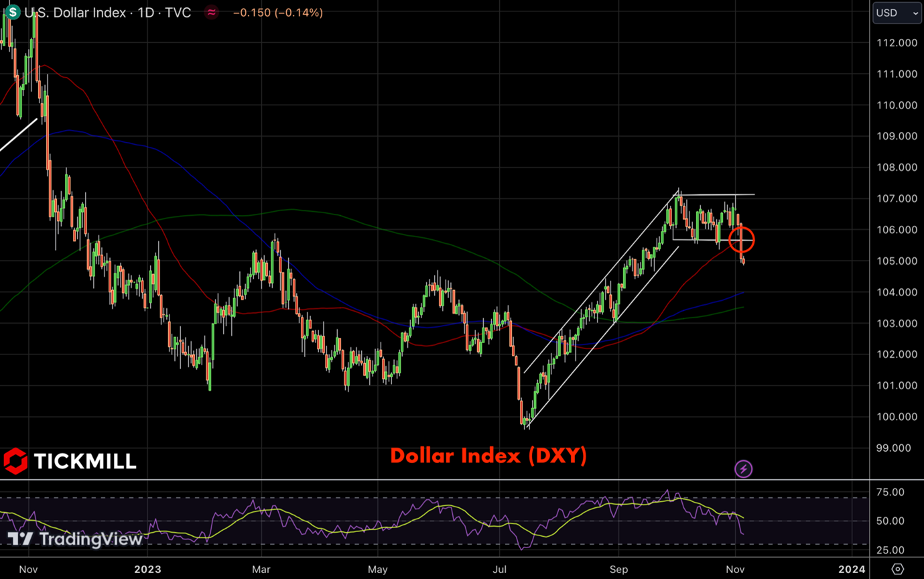Click the 103.000 price scale label
924x579 pixels.
point(899,324)
